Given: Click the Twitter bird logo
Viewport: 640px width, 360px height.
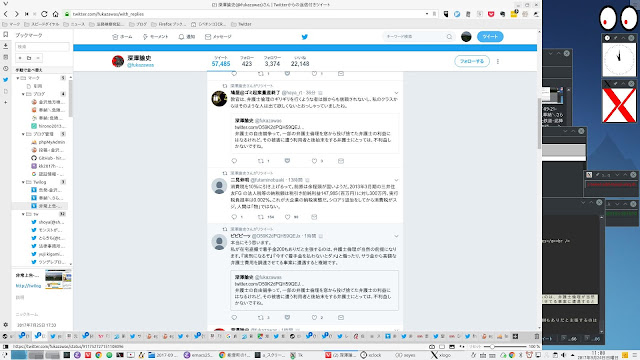Looking at the screenshot, I should [304, 37].
